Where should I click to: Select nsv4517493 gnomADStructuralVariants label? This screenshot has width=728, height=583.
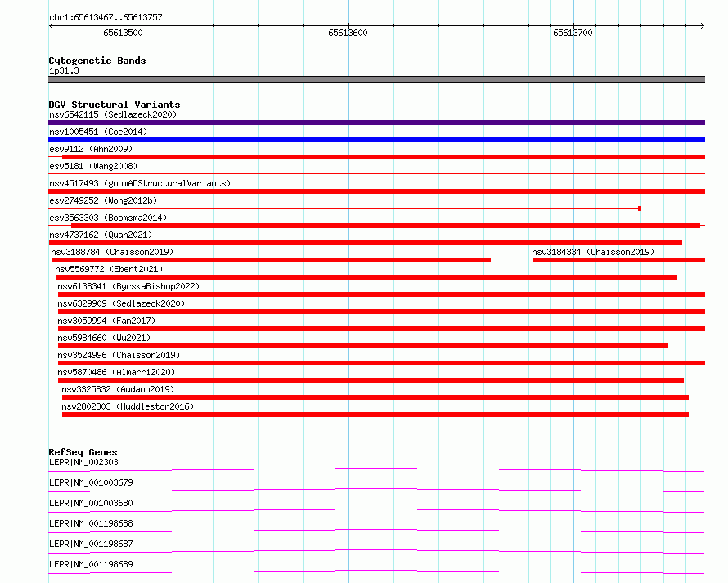pyautogui.click(x=140, y=183)
